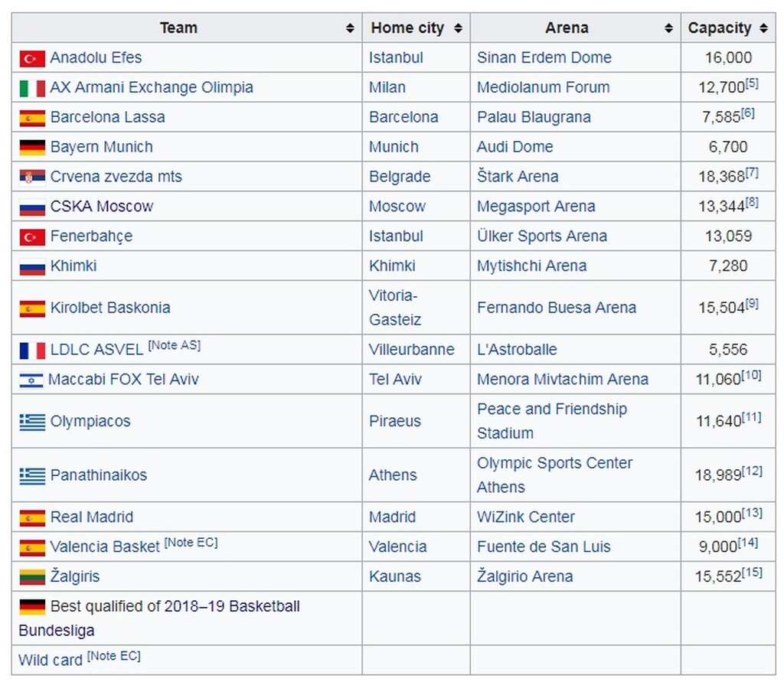This screenshot has height=682, width=784.
Task: Open Štark Arena link
Action: click(518, 176)
